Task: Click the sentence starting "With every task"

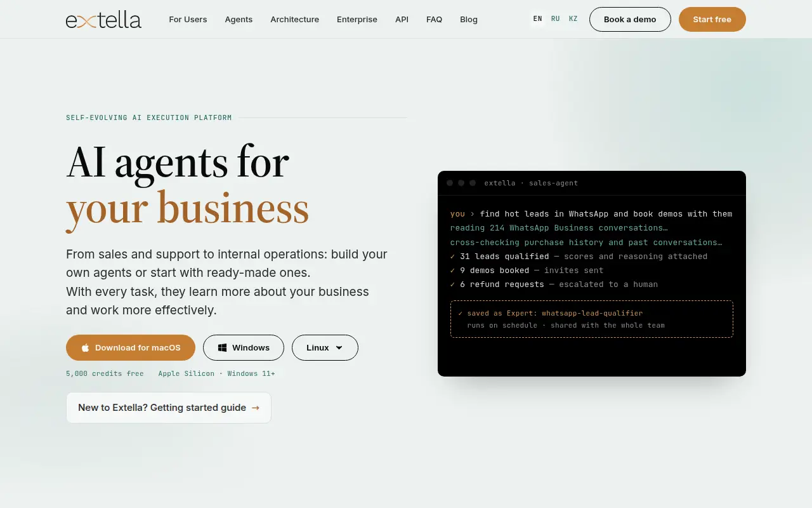Action: [218, 301]
